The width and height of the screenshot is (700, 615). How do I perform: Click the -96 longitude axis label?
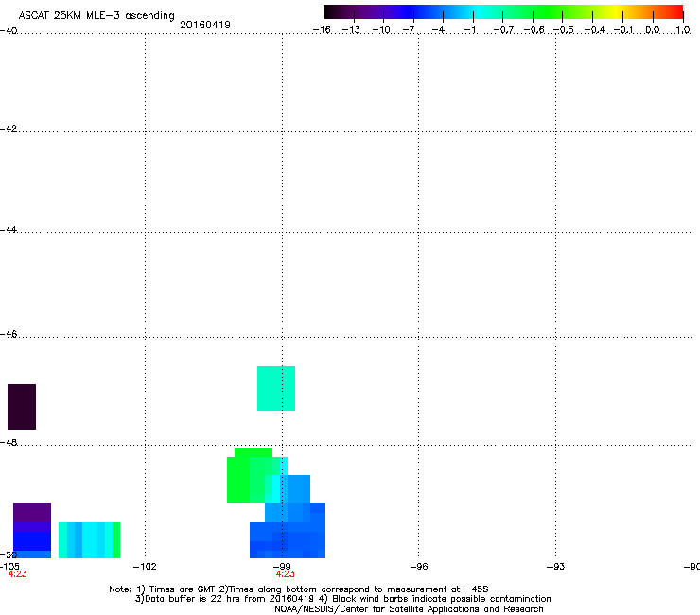(419, 567)
